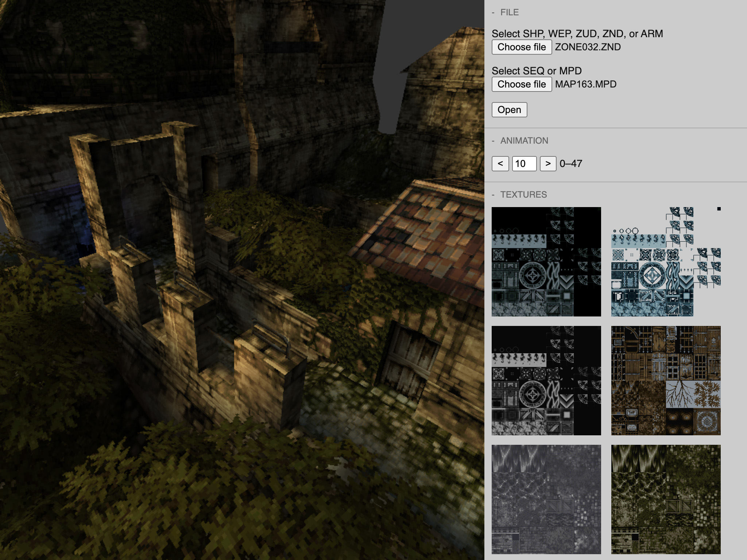Select the olive green terrain texture thumbnail
The height and width of the screenshot is (560, 747).
[666, 499]
